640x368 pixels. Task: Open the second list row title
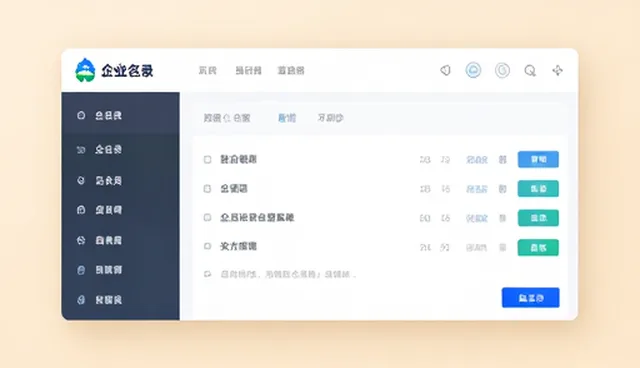[x=234, y=188]
